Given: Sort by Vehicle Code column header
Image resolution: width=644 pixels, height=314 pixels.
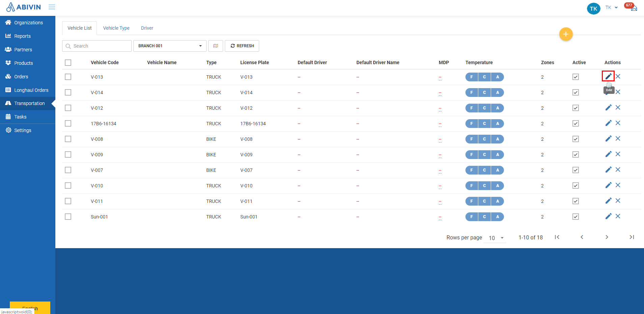Looking at the screenshot, I should 105,62.
